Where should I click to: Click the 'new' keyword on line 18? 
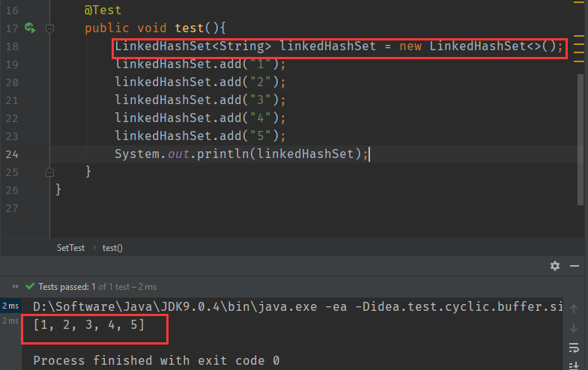click(410, 46)
